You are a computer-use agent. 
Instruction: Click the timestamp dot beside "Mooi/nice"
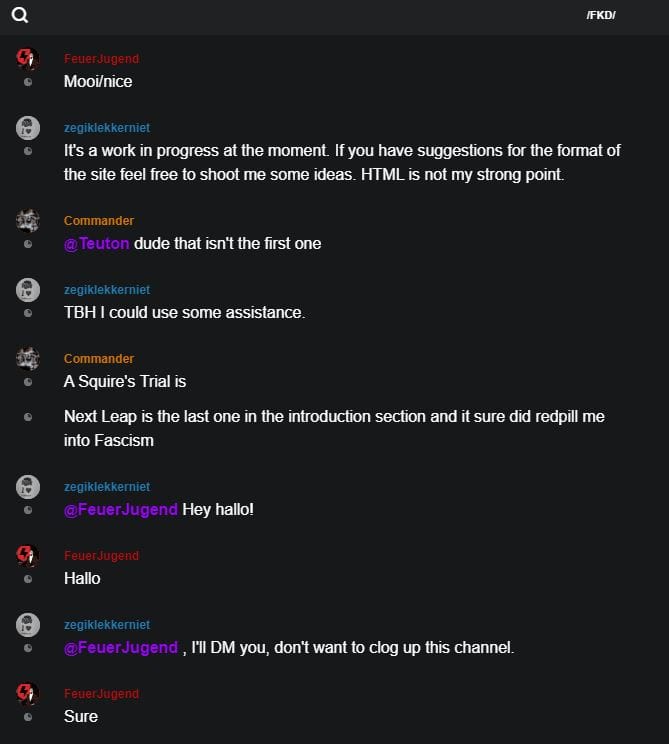pos(28,82)
